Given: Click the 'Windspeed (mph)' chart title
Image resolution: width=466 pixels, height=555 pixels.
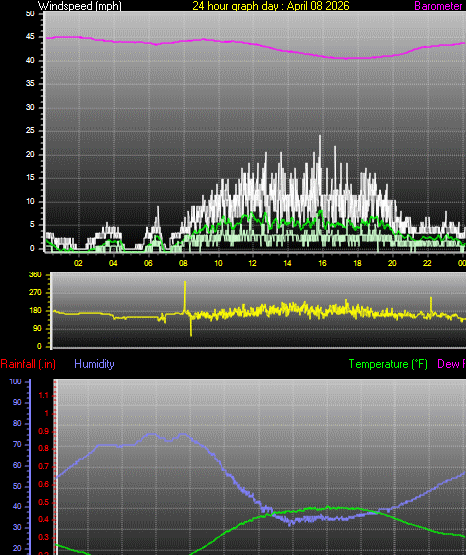Looking at the screenshot, I should 80,6.
